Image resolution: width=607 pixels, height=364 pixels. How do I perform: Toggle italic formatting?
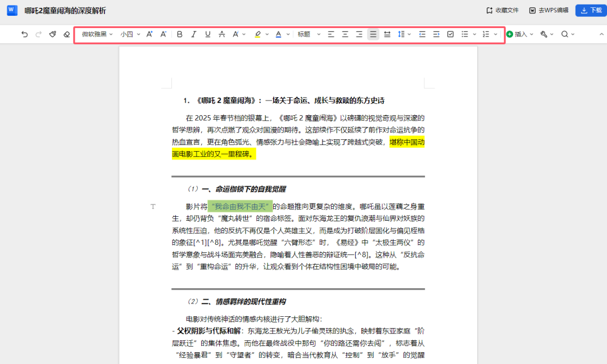point(193,34)
